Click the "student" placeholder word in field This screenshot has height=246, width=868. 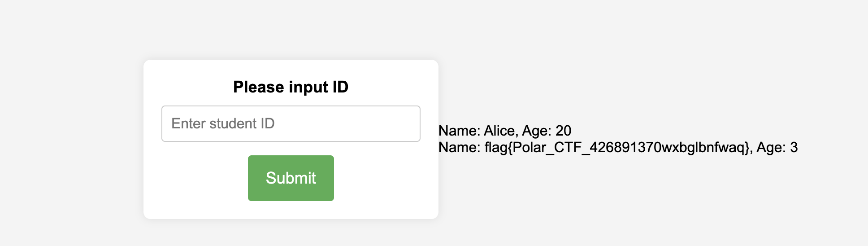233,123
